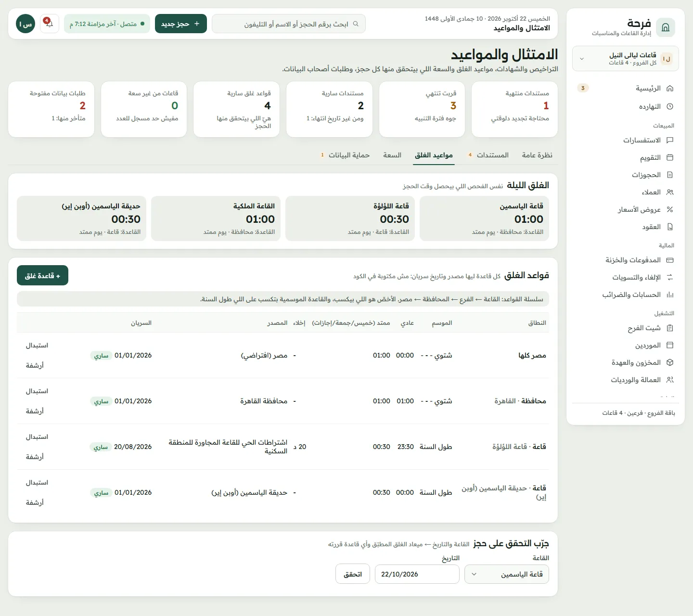Select the arrows icon for الإلغاء والتسويات

tap(669, 278)
